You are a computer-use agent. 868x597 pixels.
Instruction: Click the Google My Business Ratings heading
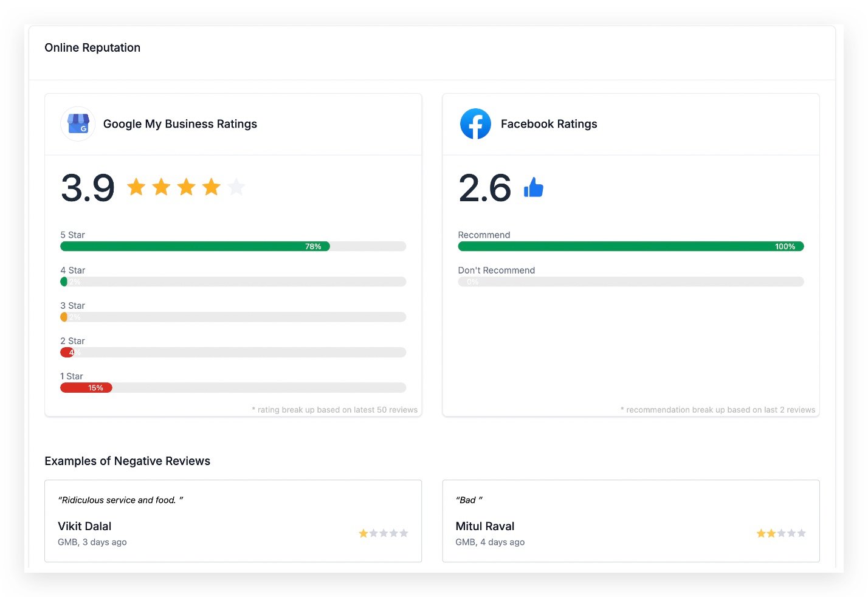pos(180,124)
